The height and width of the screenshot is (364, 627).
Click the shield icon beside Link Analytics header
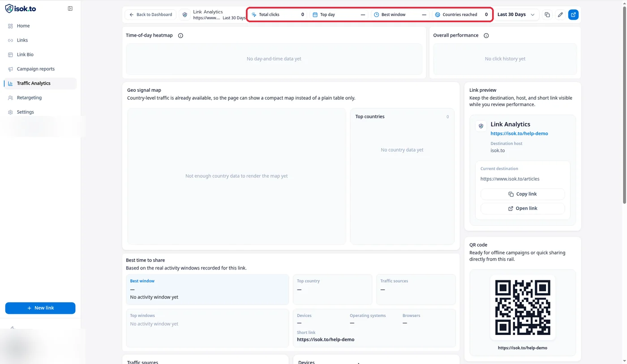tap(185, 15)
